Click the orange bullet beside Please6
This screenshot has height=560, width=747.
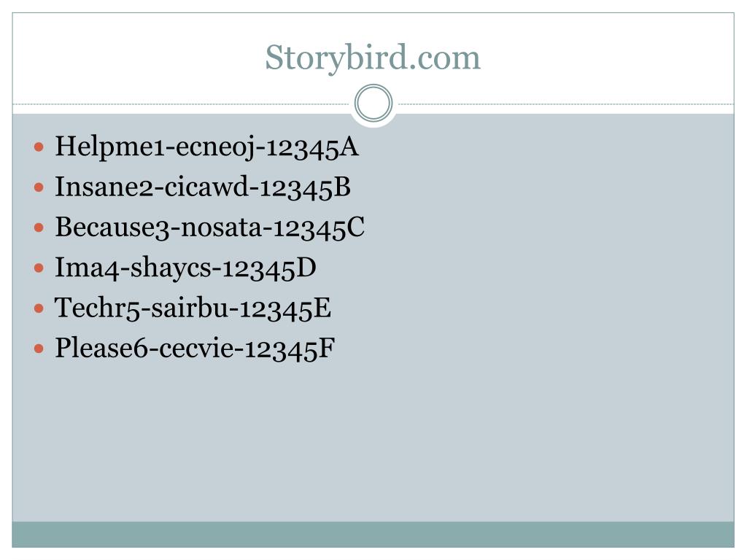(39, 349)
